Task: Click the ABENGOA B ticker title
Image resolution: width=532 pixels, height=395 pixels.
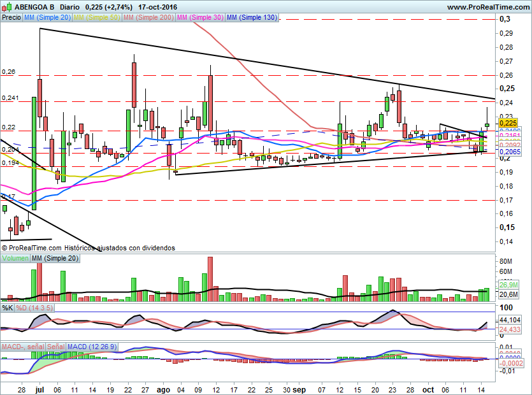Action: point(34,7)
